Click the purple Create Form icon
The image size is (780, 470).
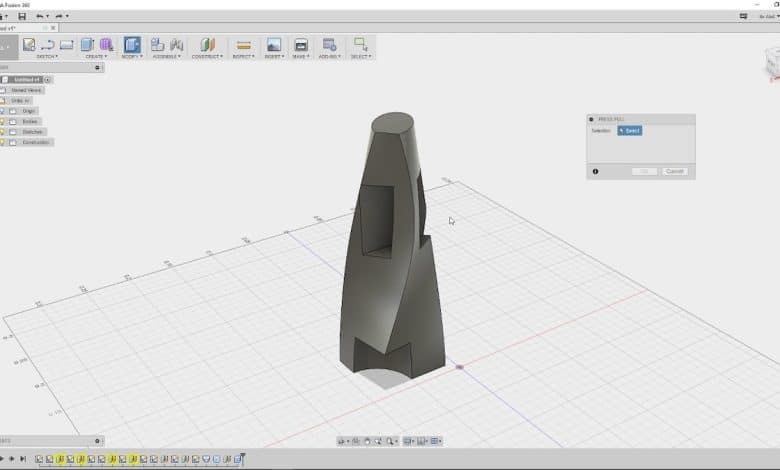pos(106,45)
